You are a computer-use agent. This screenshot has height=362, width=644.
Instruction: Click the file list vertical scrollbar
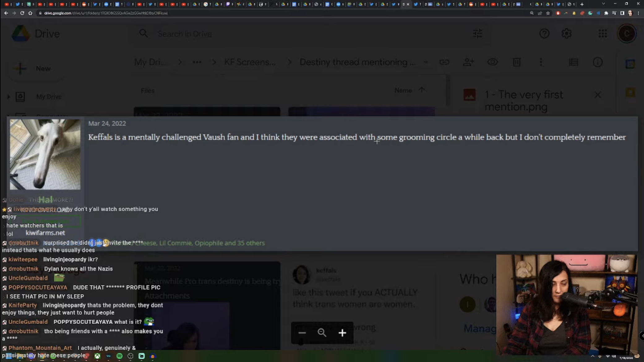point(448,90)
